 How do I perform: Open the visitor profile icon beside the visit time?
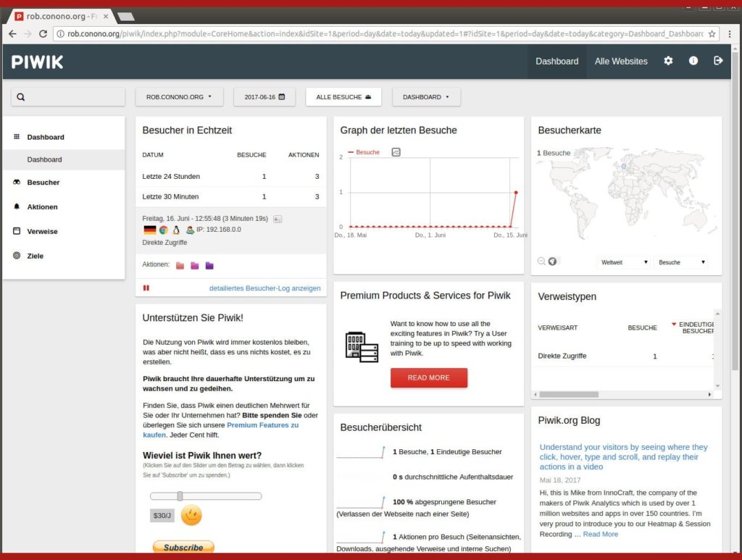tap(278, 219)
